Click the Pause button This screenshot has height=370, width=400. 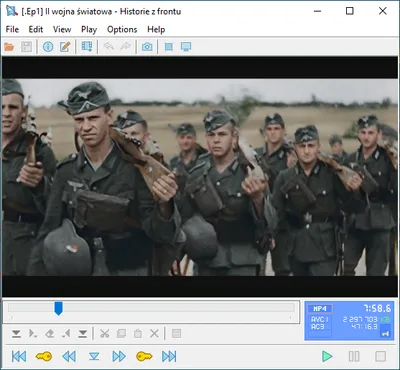[x=354, y=357]
